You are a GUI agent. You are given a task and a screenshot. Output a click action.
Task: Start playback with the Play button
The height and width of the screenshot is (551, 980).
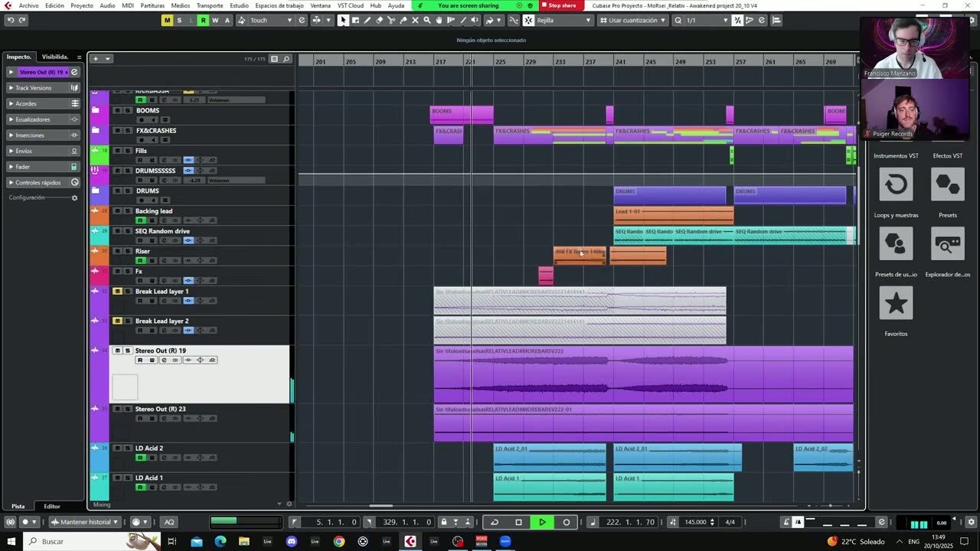click(542, 522)
